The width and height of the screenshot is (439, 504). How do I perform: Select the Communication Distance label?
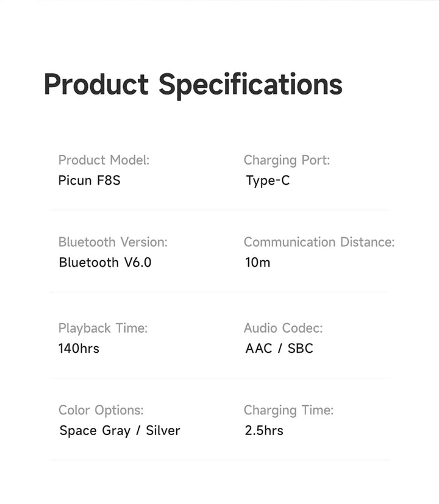click(x=319, y=242)
